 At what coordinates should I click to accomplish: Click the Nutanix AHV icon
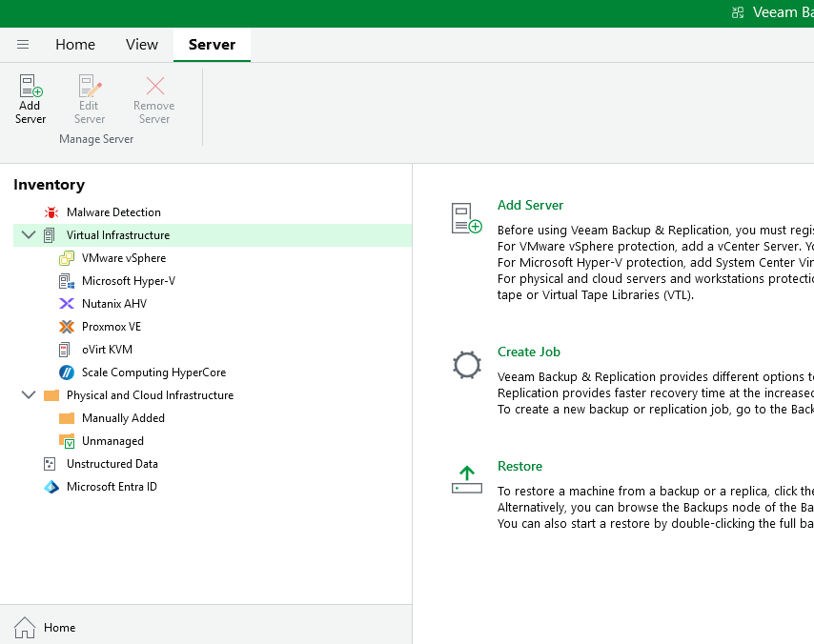coord(67,304)
